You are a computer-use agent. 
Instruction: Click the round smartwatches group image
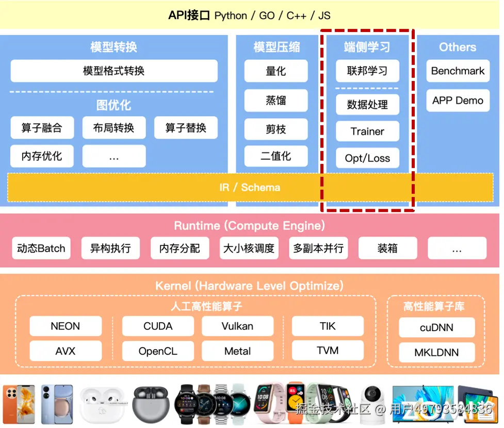(x=213, y=404)
